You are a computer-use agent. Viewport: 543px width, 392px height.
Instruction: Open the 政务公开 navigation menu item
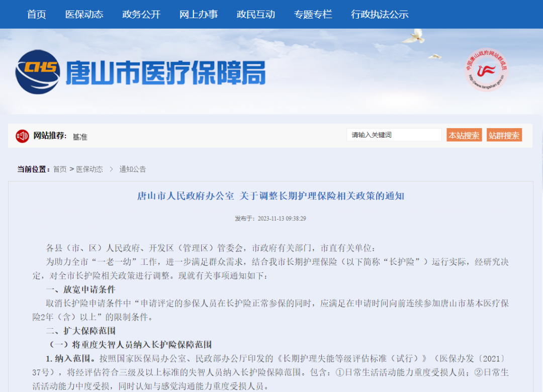pos(141,14)
